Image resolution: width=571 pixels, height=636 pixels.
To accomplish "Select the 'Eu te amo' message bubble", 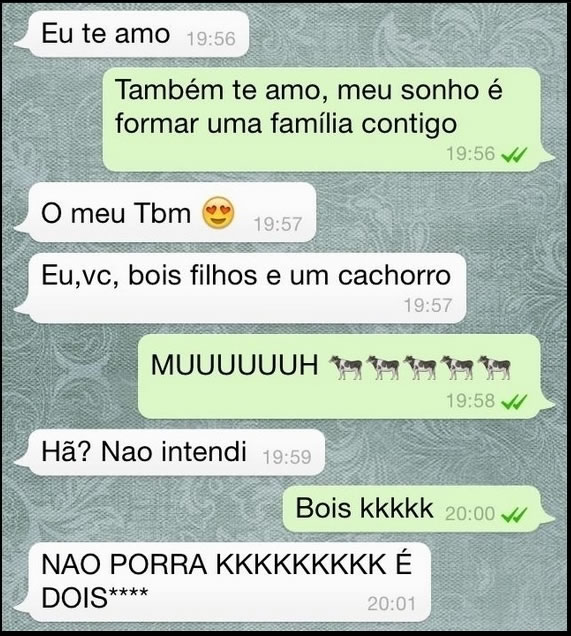I will pyautogui.click(x=132, y=34).
